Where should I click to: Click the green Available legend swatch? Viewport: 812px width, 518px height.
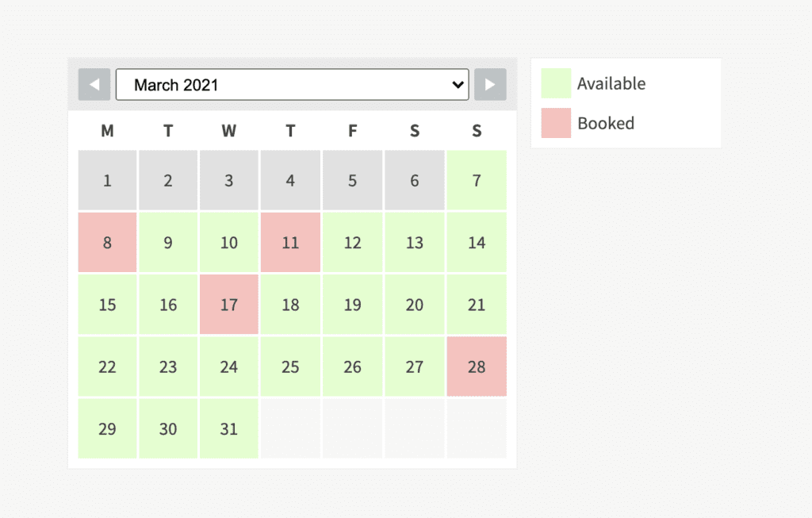556,83
